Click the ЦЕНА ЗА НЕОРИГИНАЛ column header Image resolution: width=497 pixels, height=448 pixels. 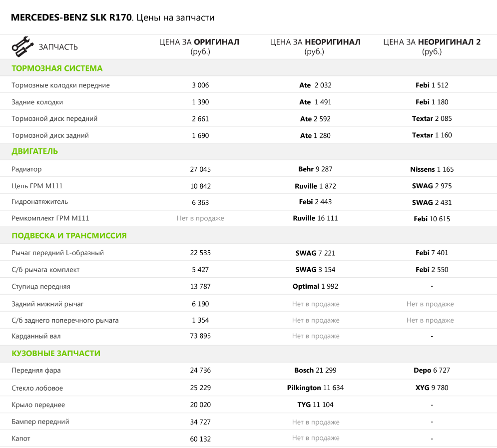pyautogui.click(x=315, y=46)
